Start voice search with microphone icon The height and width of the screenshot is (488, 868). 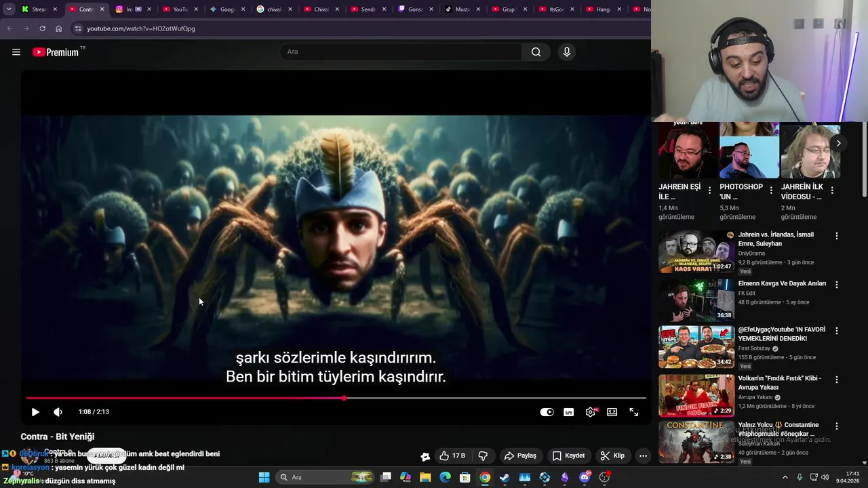567,52
